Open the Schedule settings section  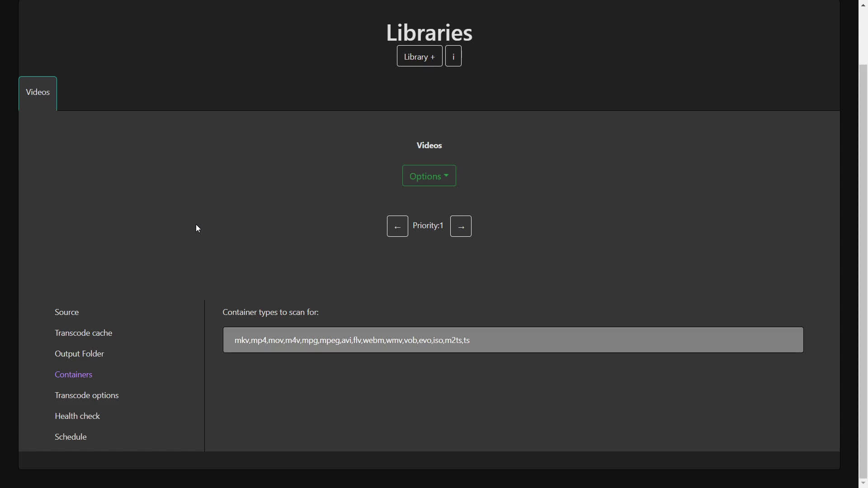tap(71, 436)
